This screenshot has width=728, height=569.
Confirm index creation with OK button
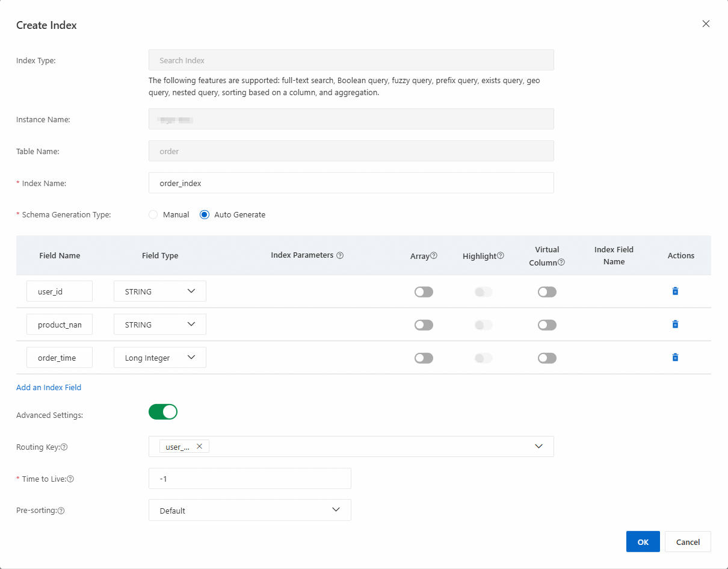(643, 542)
